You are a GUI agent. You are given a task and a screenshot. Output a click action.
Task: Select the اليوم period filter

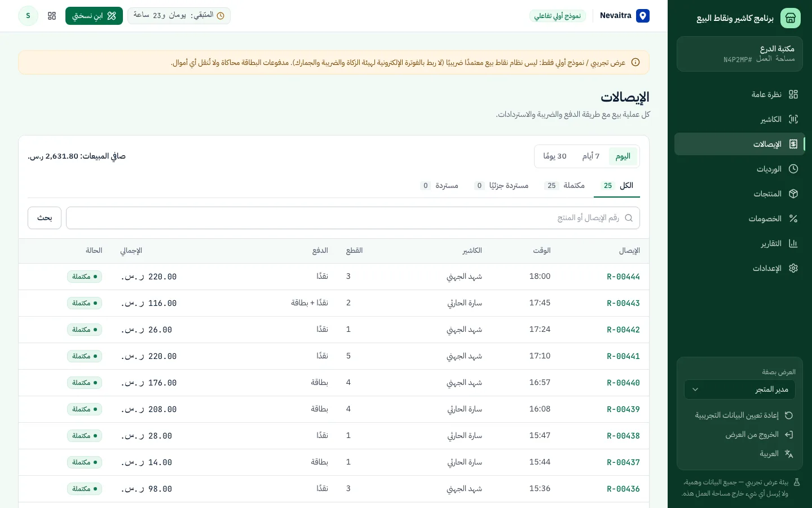pyautogui.click(x=623, y=156)
